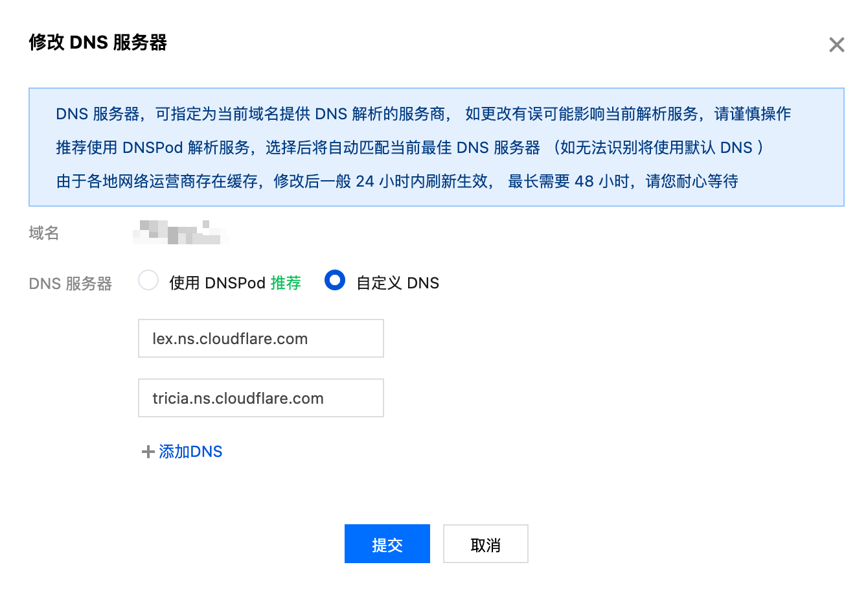Screen dimensions: 868x591
Task: Click the plus icon beside 添加DNS
Action: [148, 451]
